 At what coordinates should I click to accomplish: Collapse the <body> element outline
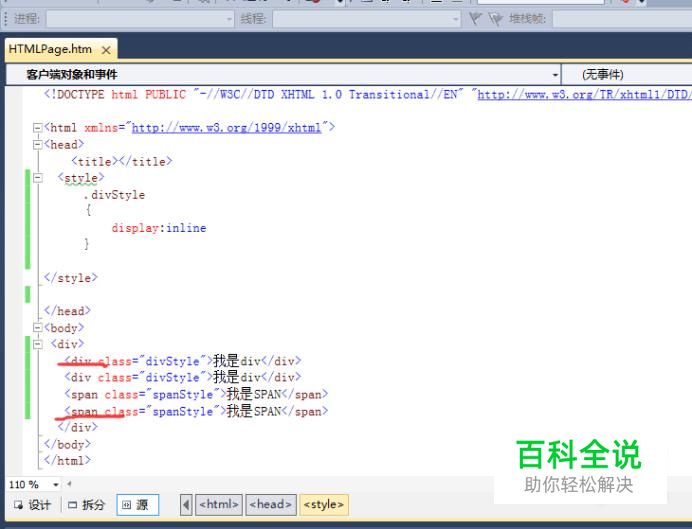pyautogui.click(x=38, y=328)
